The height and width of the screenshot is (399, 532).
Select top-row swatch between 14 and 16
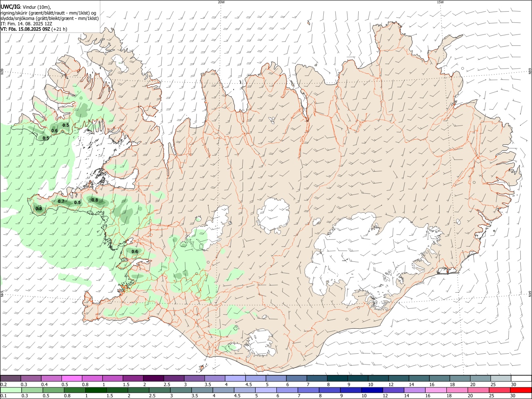point(419,378)
